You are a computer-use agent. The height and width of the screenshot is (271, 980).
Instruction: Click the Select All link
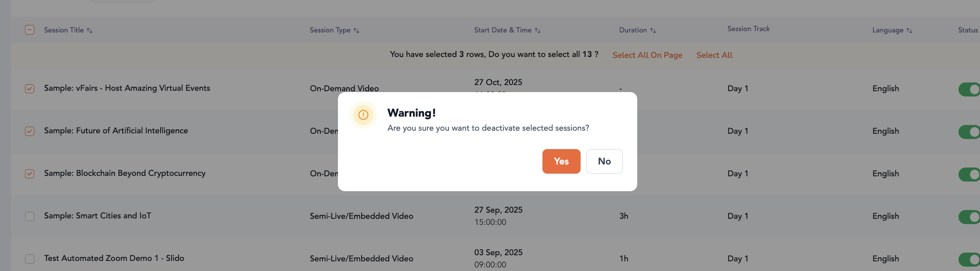[714, 55]
